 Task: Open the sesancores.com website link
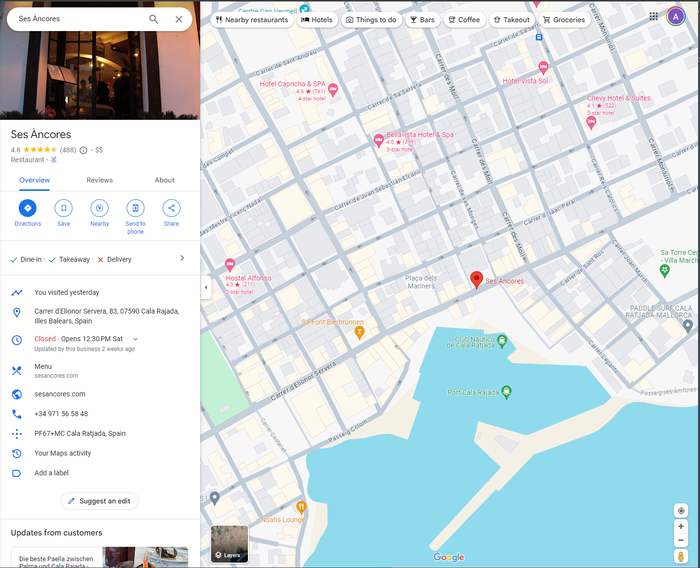coord(60,394)
